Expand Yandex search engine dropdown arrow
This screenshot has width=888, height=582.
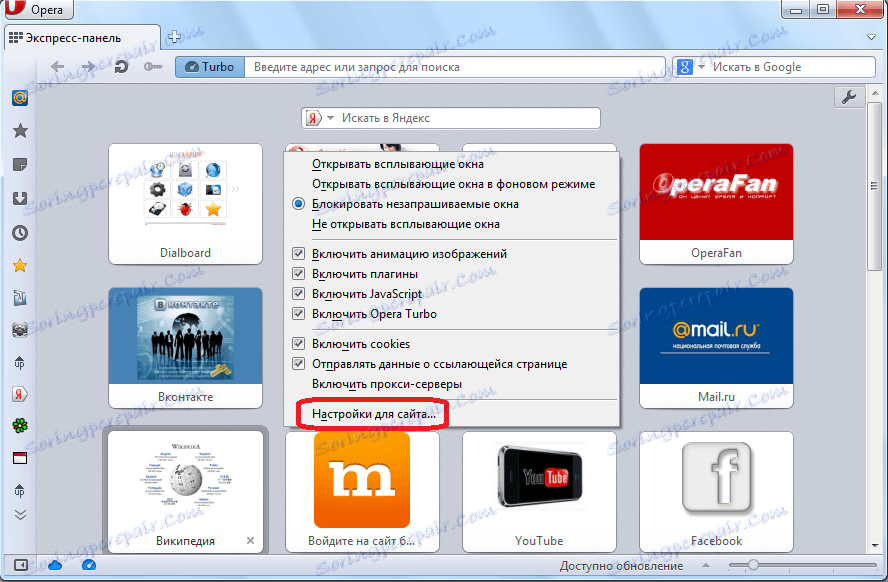click(x=331, y=118)
